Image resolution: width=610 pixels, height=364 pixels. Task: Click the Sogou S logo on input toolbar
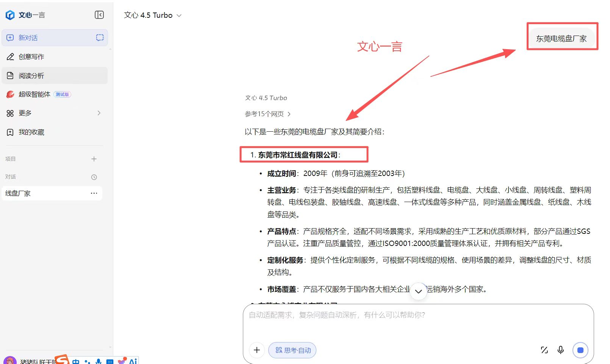point(63,359)
